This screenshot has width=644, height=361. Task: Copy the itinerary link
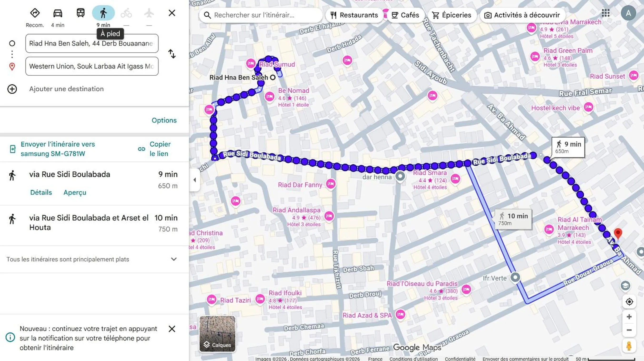(154, 149)
